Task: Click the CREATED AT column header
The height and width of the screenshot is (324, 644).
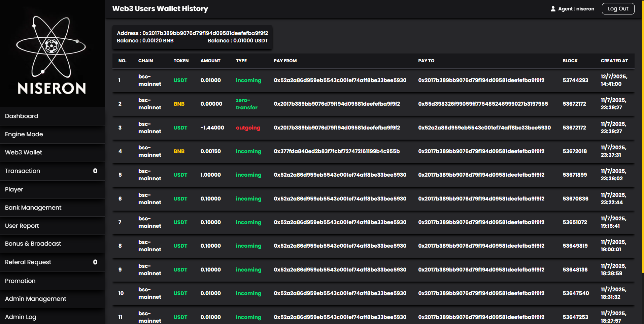Action: pyautogui.click(x=614, y=61)
